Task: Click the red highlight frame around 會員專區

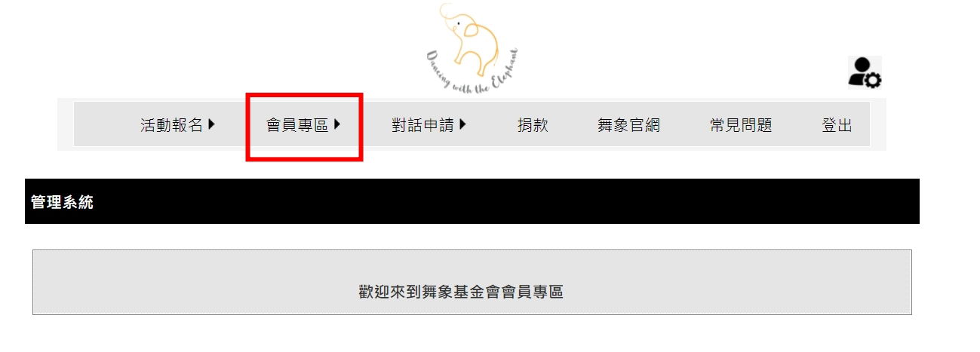Action: point(305,95)
